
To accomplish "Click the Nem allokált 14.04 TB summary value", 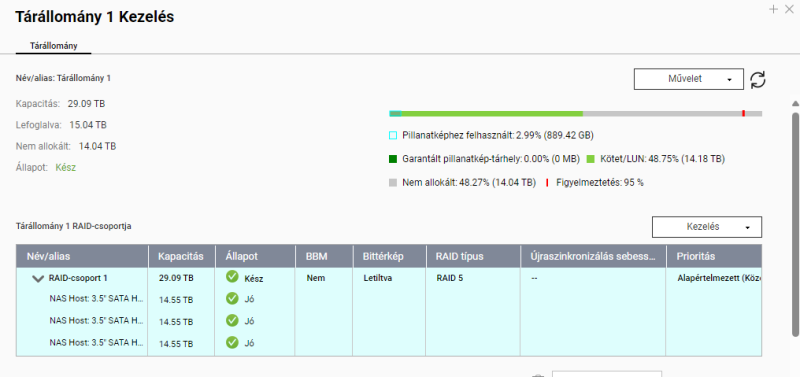I will pyautogui.click(x=97, y=146).
